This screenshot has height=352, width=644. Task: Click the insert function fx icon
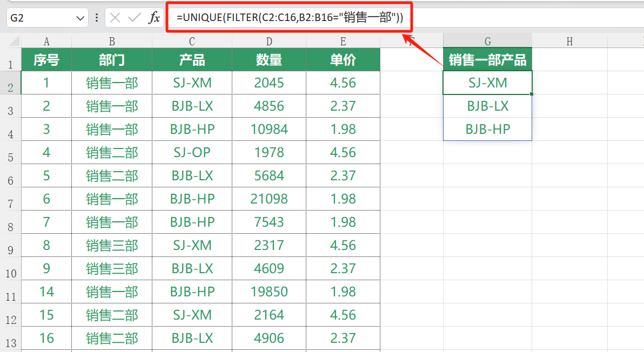(154, 18)
